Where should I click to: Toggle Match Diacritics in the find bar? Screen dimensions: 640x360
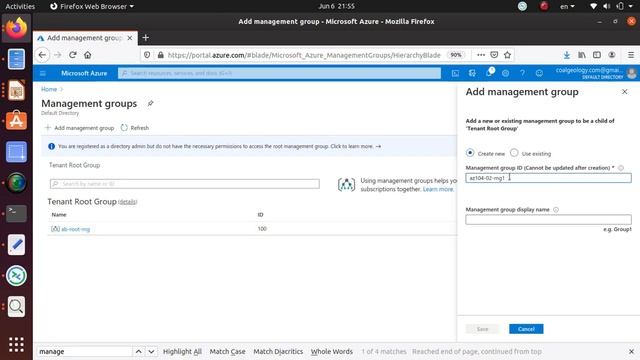278,351
